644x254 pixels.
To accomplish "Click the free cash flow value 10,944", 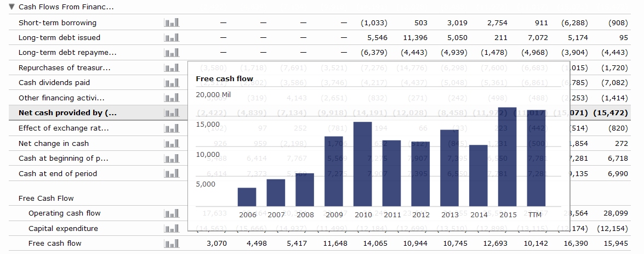I will (x=415, y=244).
